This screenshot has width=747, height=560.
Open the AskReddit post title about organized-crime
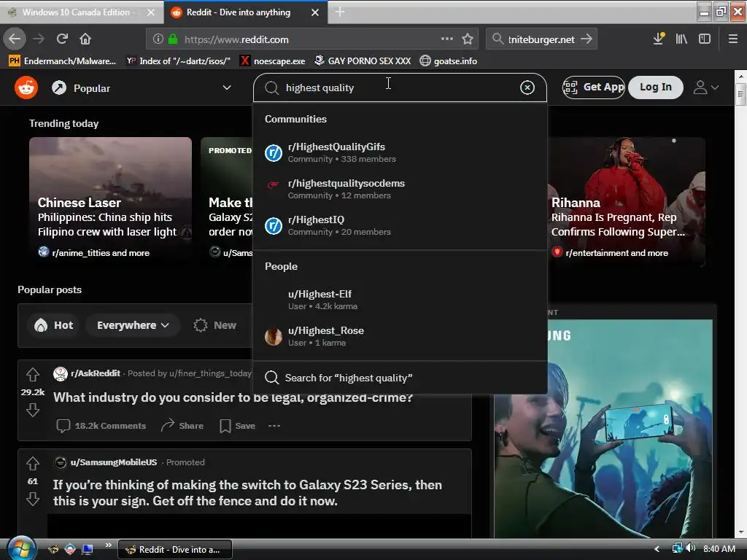tap(233, 397)
